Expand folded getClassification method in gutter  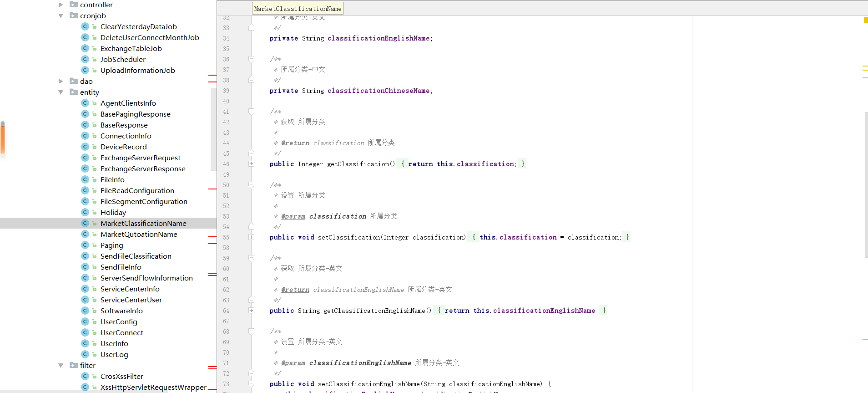click(x=251, y=163)
